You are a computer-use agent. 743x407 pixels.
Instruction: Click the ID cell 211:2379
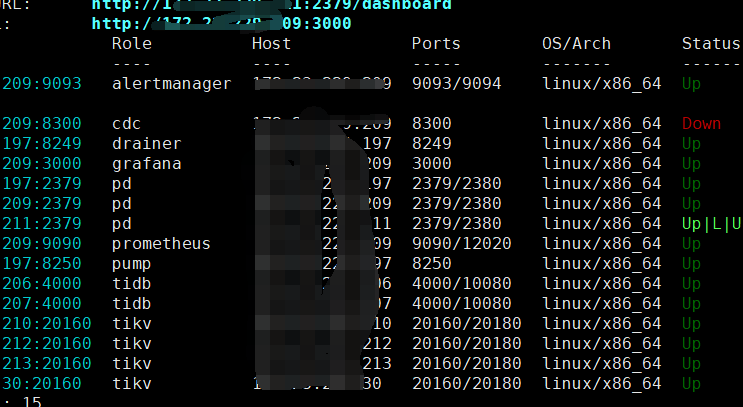click(42, 224)
